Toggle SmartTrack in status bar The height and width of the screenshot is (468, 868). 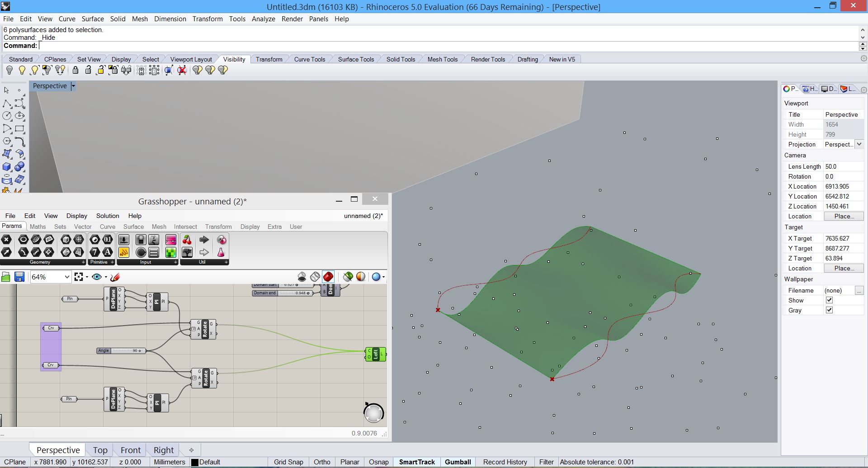click(x=417, y=462)
